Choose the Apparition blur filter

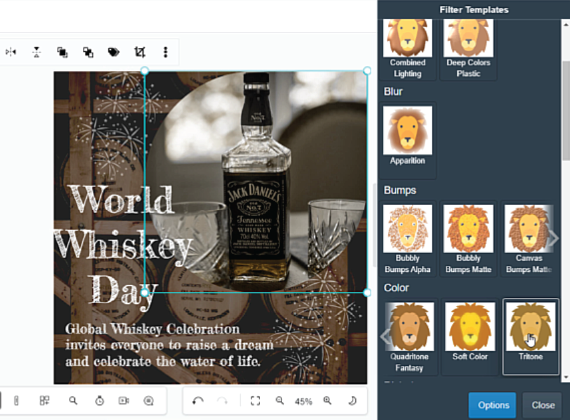coord(408,140)
